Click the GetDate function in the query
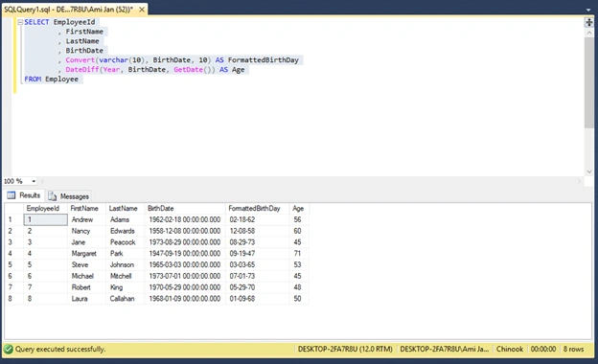The image size is (598, 364). (x=189, y=70)
